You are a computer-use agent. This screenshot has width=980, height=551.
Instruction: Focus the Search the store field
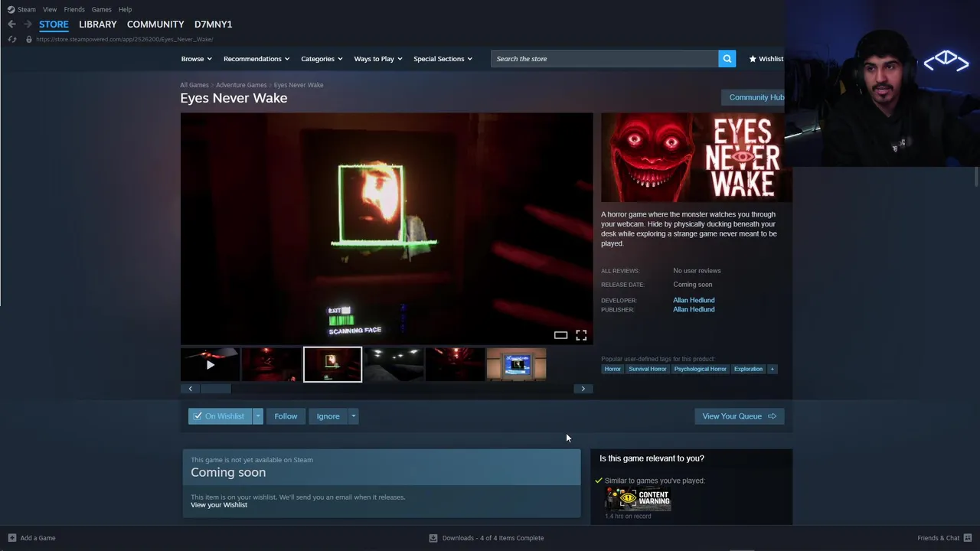tap(605, 59)
